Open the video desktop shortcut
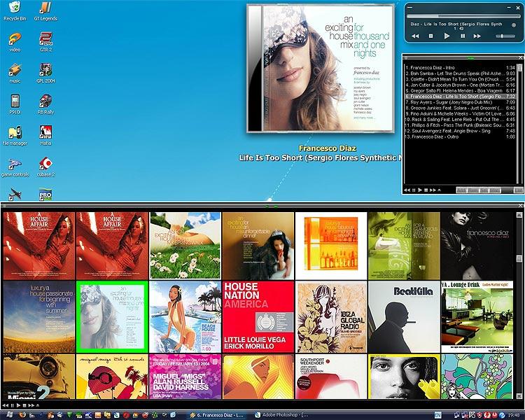This screenshot has height=420, width=525. coord(15,42)
